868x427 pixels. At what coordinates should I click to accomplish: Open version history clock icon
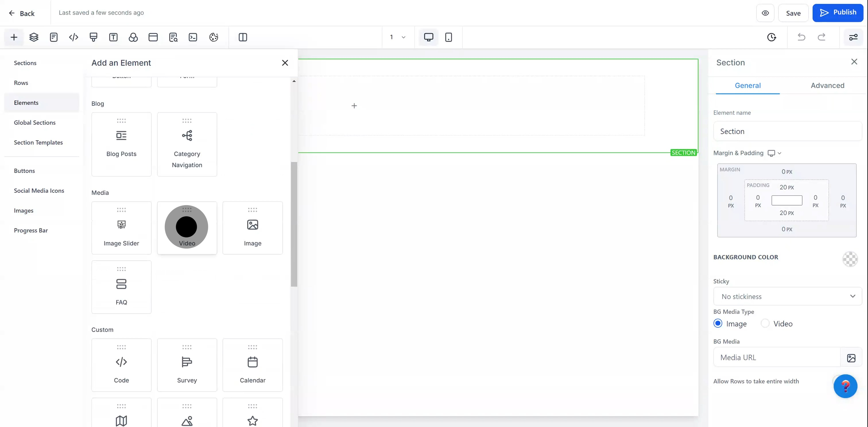(772, 37)
